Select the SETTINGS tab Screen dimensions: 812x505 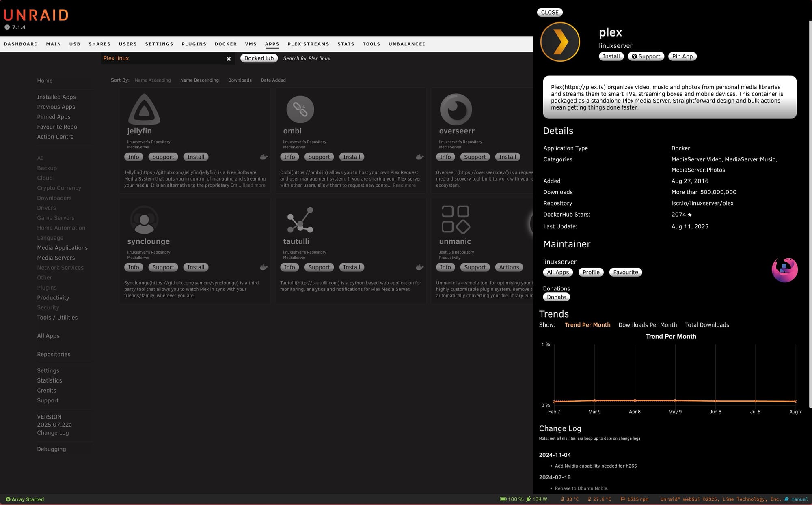point(159,44)
